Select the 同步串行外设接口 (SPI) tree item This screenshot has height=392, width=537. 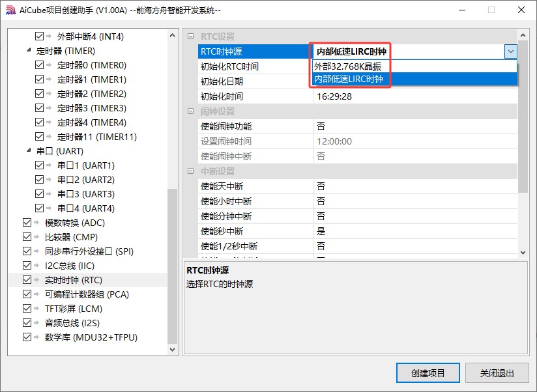pyautogui.click(x=89, y=251)
